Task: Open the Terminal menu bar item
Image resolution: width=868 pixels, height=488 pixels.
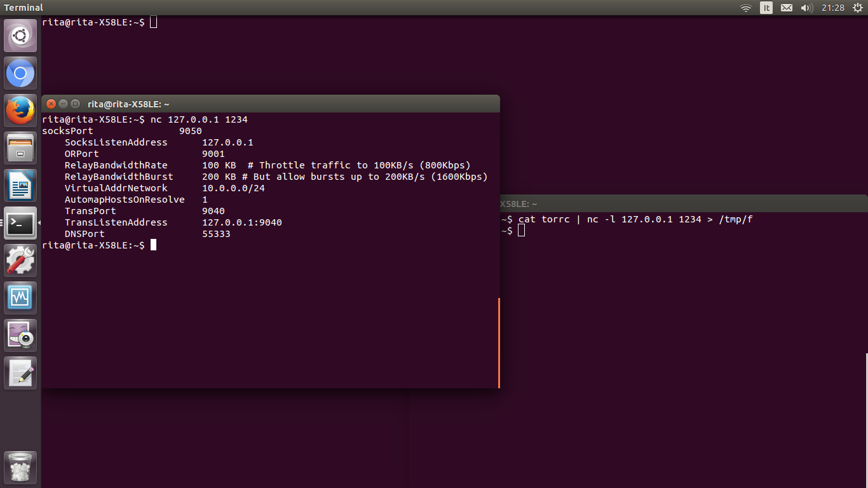Action: pos(23,8)
